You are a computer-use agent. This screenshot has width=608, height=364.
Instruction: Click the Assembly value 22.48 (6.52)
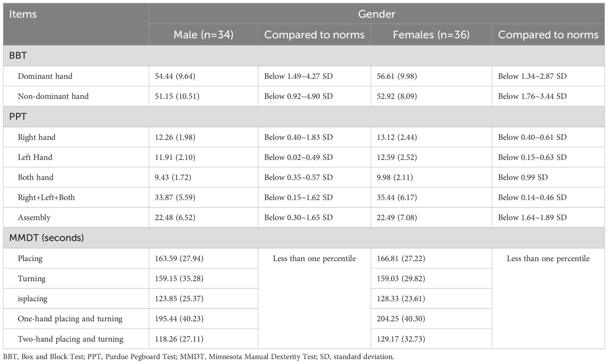[x=175, y=217]
